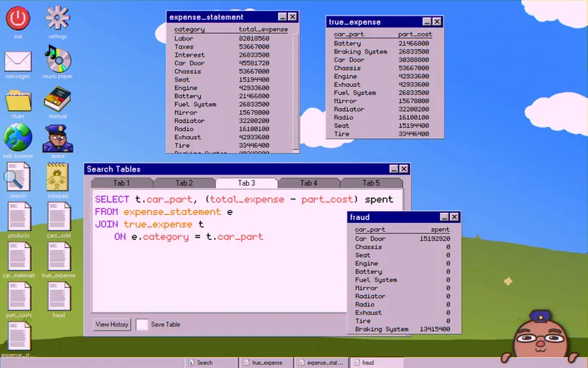Click the 45581720 value in expense_statement

coord(254,63)
